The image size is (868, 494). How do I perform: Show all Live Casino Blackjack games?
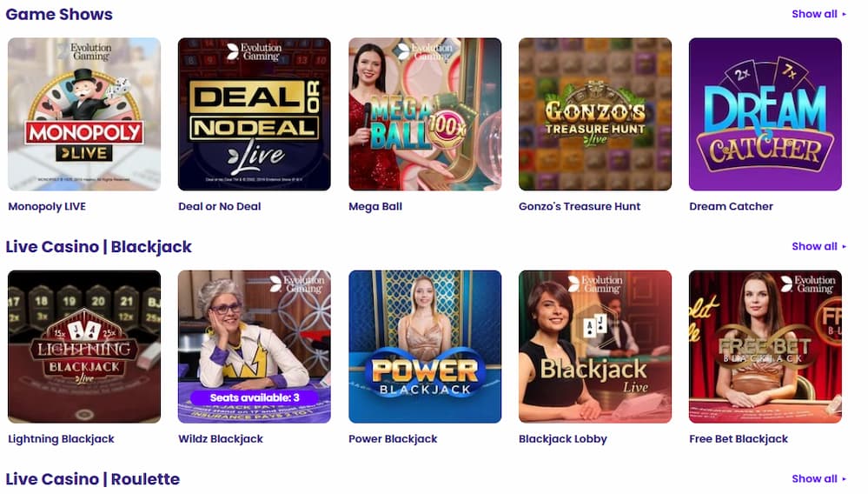tap(818, 246)
